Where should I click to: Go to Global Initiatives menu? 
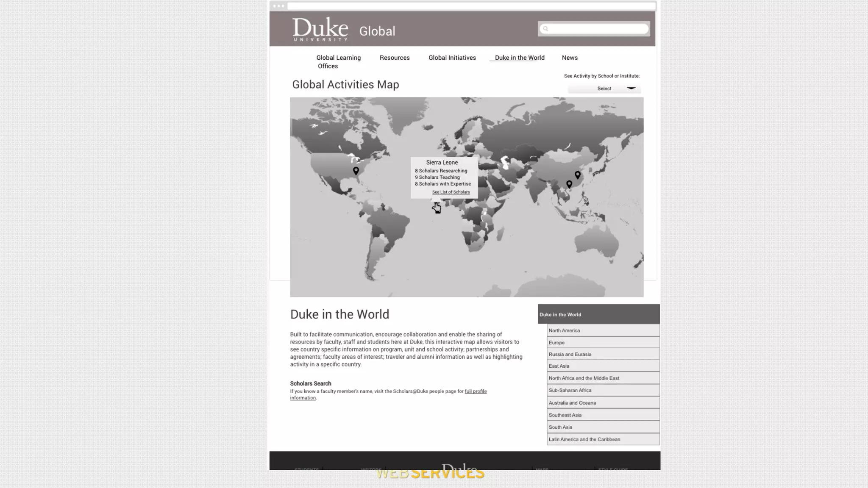(x=452, y=58)
